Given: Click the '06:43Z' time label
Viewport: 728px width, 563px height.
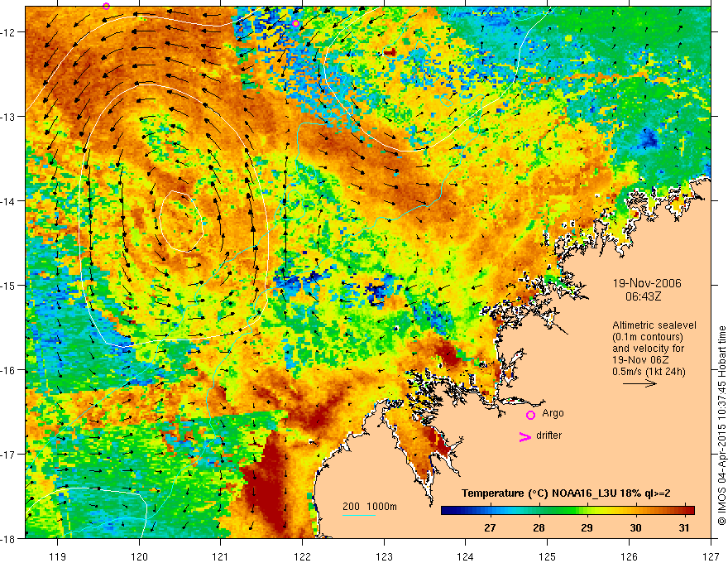Looking at the screenshot, I should 643,296.
